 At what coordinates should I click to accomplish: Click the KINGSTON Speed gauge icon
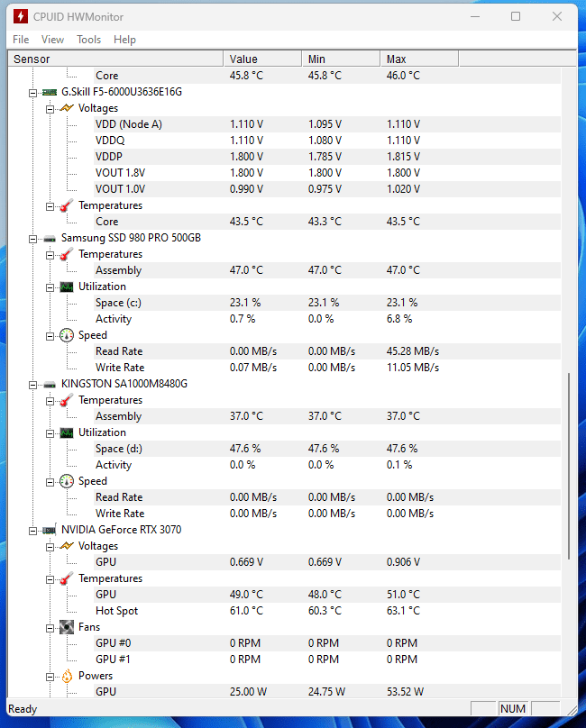pos(67,481)
